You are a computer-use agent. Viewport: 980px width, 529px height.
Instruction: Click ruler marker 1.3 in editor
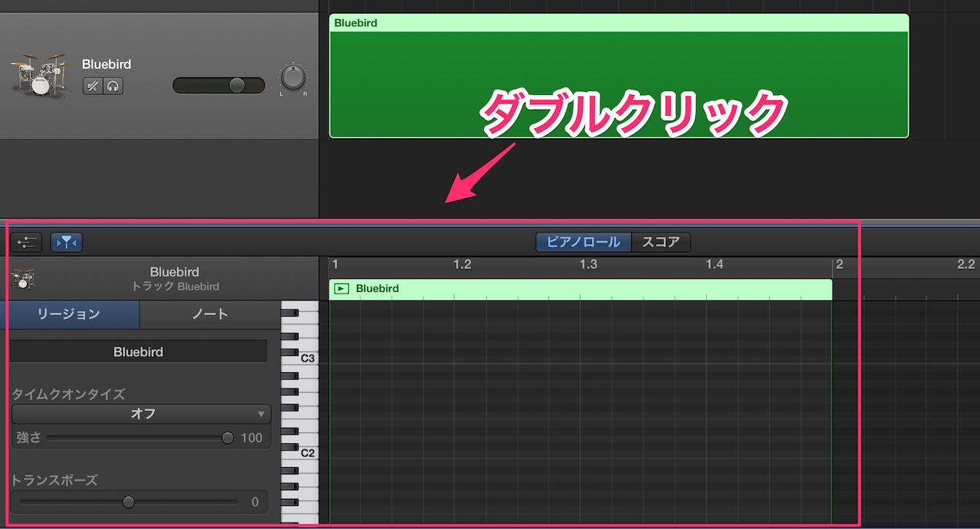(589, 265)
